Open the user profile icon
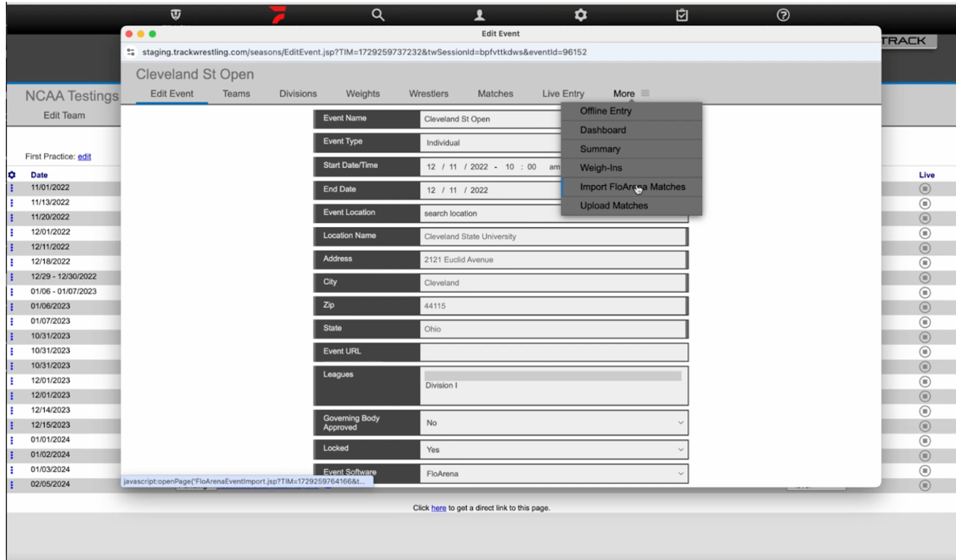956x560 pixels. (x=479, y=14)
